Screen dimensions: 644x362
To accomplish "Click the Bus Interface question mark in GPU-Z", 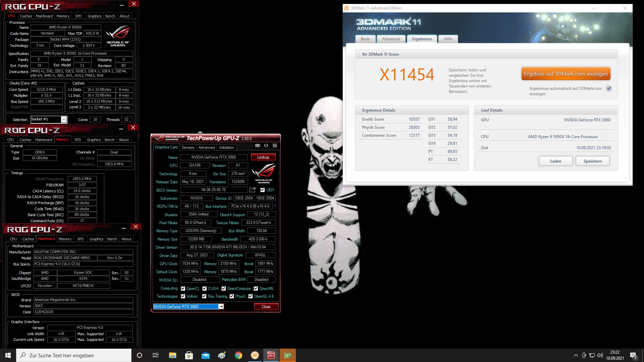I will coord(275,206).
